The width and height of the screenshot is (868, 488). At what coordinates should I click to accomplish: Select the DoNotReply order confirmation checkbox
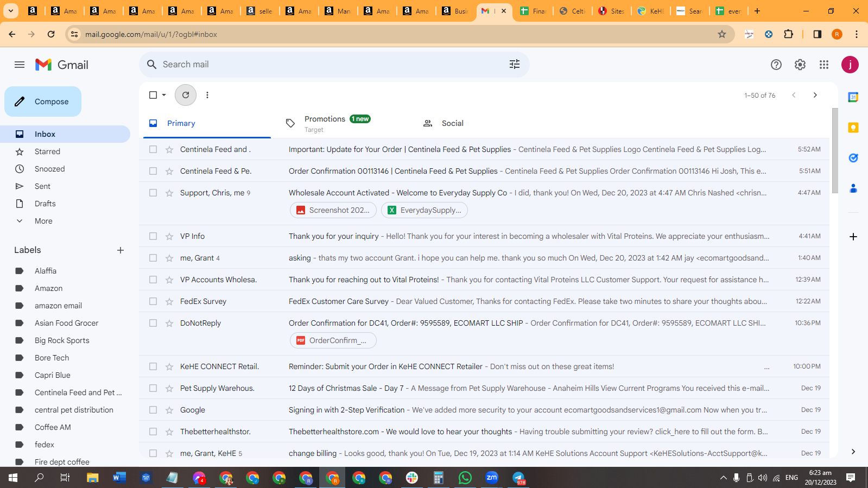[153, 323]
